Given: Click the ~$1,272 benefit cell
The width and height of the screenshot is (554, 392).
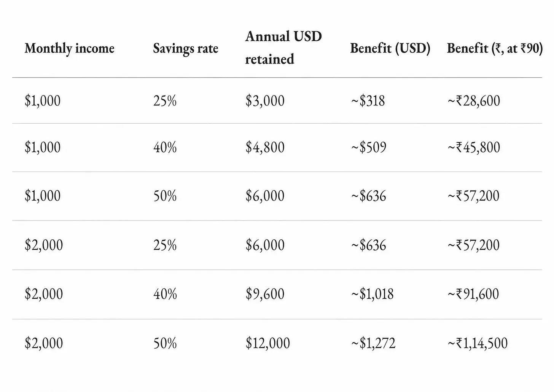Looking at the screenshot, I should pos(373,343).
